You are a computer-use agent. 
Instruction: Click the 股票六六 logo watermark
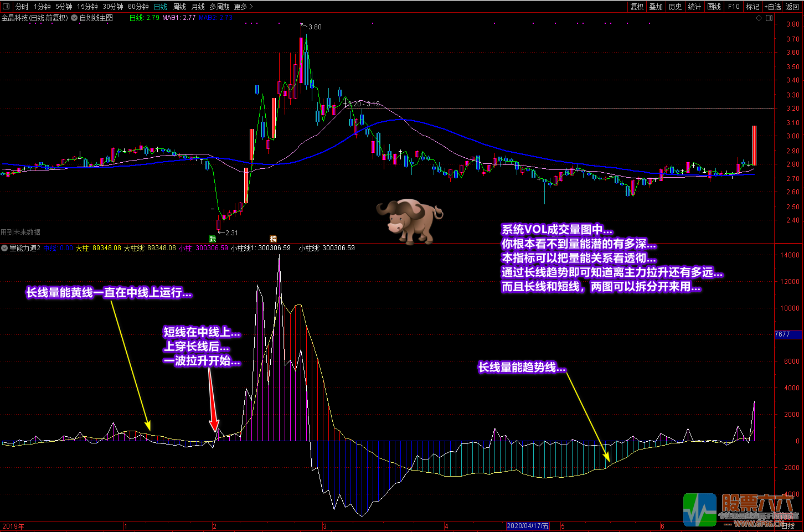[x=739, y=509]
